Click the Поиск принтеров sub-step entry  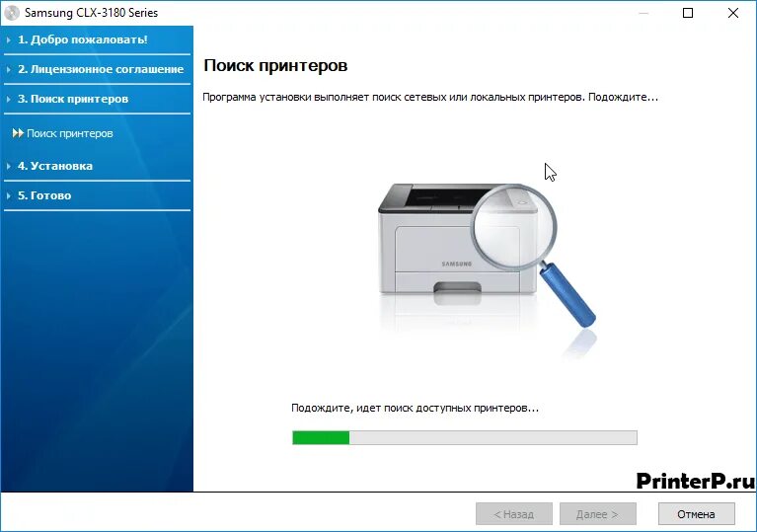[69, 133]
